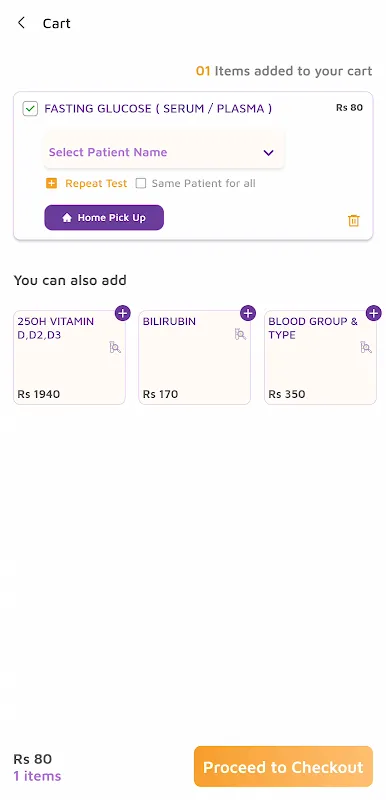Expand patient list using the chevron arrow
The height and width of the screenshot is (800, 386).
point(268,153)
